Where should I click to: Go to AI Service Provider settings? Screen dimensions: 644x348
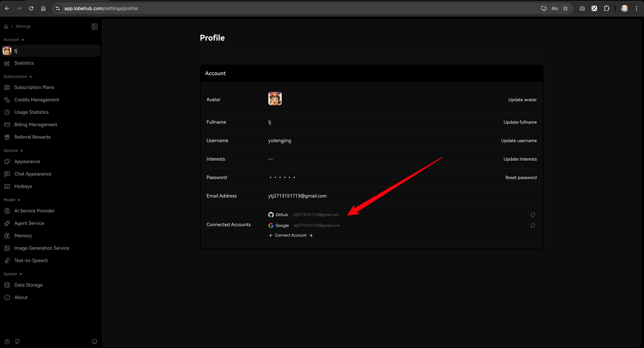(x=34, y=211)
